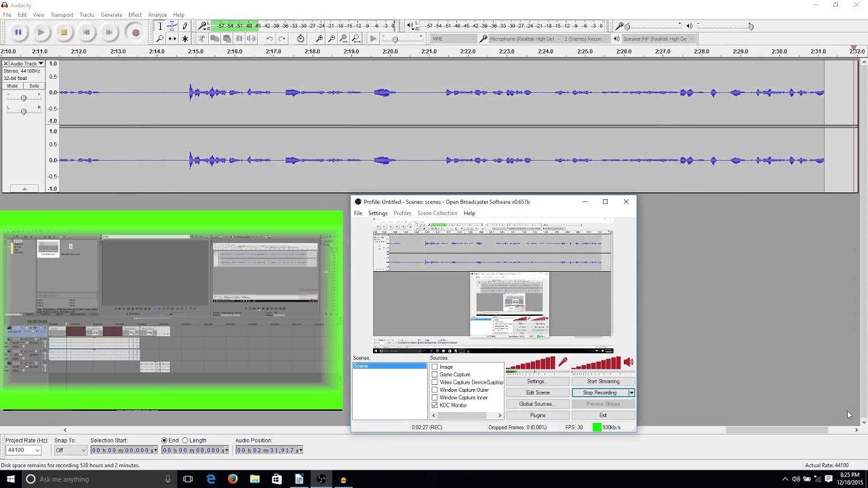Open the 2 (Stereo) recording channels dropdown
This screenshot has height=488, width=868.
click(587, 39)
